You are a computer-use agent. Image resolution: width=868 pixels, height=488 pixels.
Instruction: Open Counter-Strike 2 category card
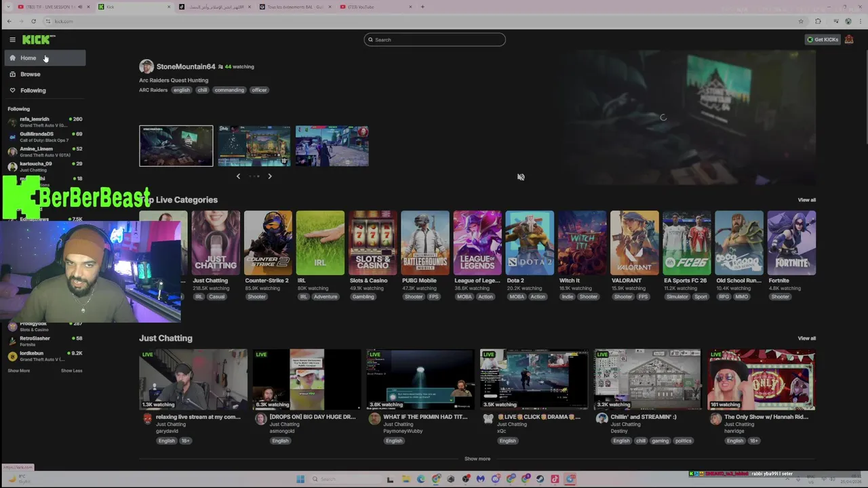click(268, 243)
